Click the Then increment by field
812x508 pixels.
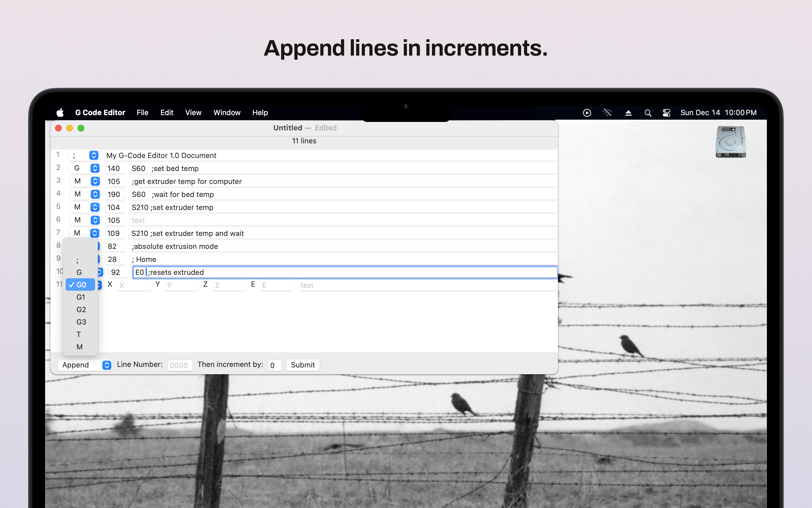[274, 365]
